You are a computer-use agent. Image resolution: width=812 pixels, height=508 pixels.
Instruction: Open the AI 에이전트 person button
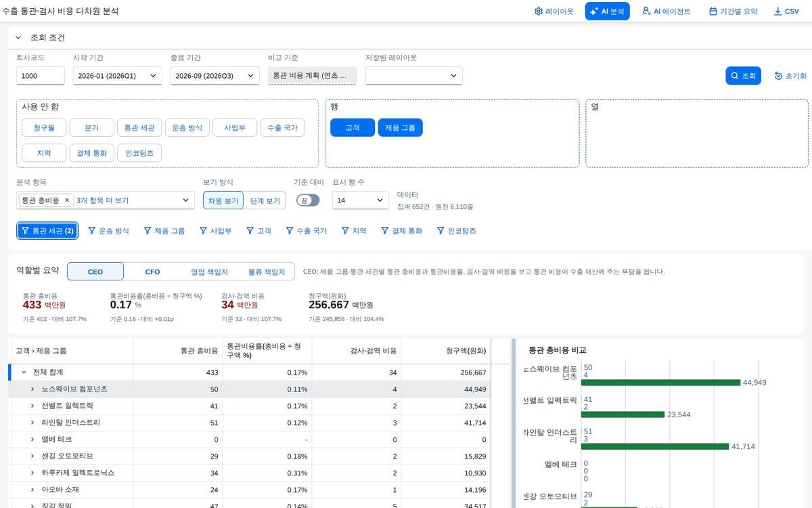(x=666, y=12)
